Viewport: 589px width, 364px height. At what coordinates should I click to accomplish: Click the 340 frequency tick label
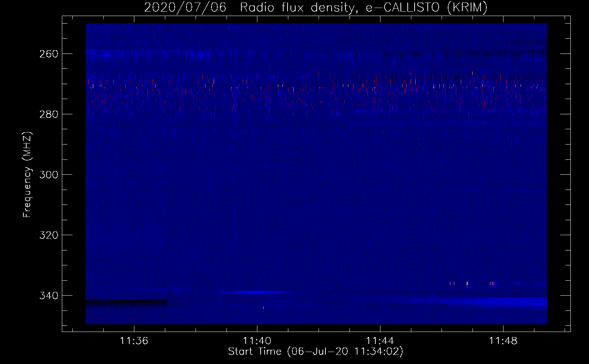tap(48, 296)
